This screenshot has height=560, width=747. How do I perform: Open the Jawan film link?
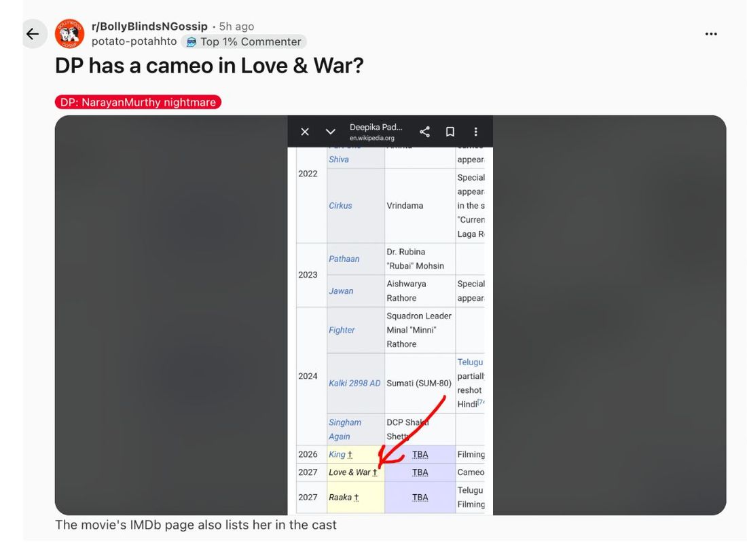click(x=341, y=291)
